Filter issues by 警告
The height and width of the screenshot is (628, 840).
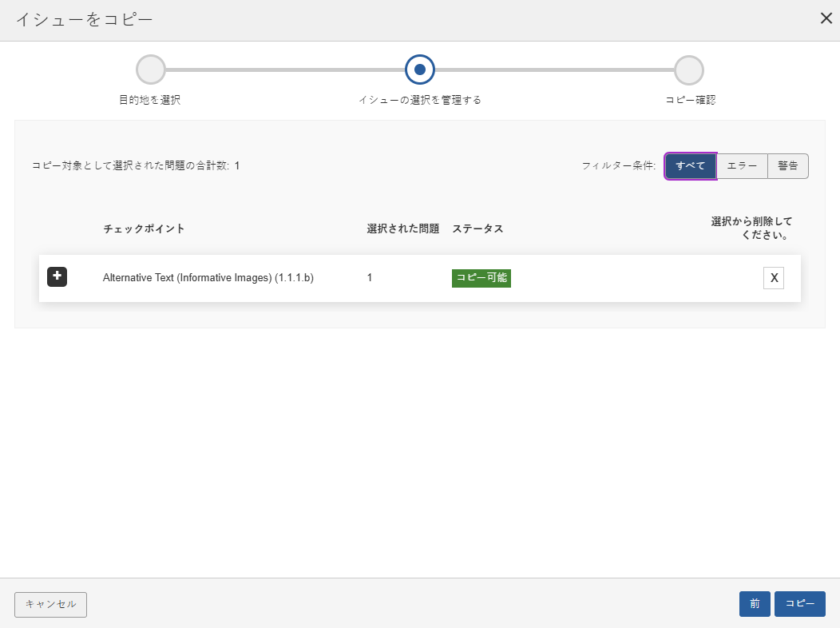tap(787, 166)
